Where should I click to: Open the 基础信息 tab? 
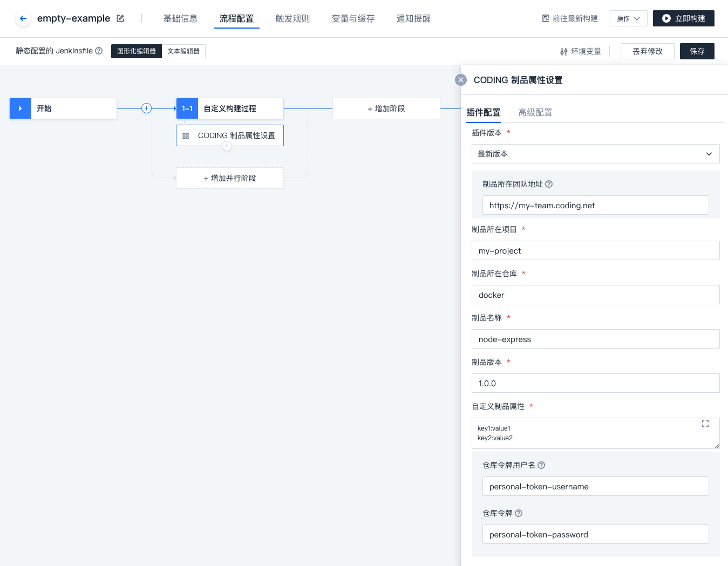[x=181, y=18]
